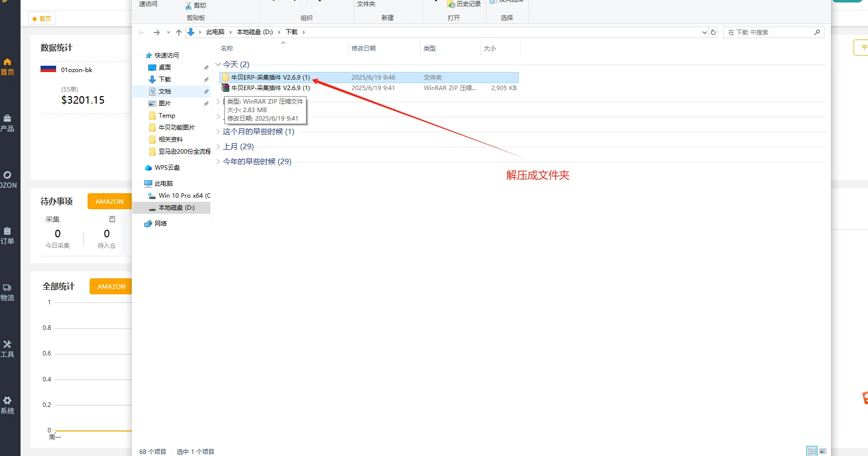Click the blue download arrow icon in the address bar
Image resolution: width=868 pixels, height=456 pixels.
(x=191, y=32)
